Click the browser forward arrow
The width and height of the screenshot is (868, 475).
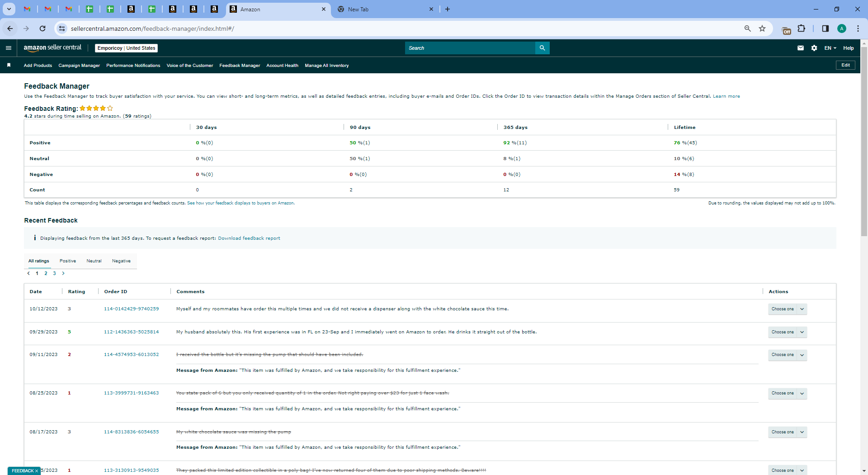(26, 28)
